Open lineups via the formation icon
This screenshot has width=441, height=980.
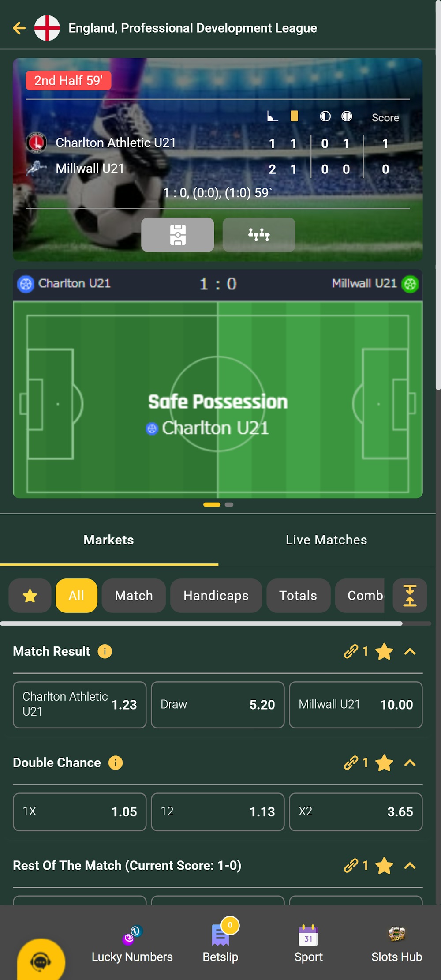pos(259,235)
